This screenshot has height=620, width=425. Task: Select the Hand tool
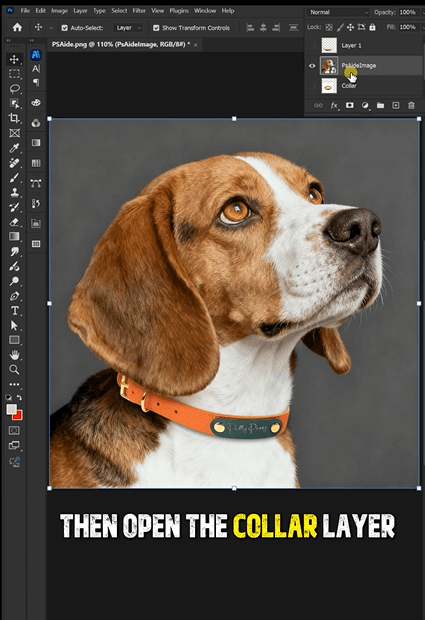click(14, 355)
